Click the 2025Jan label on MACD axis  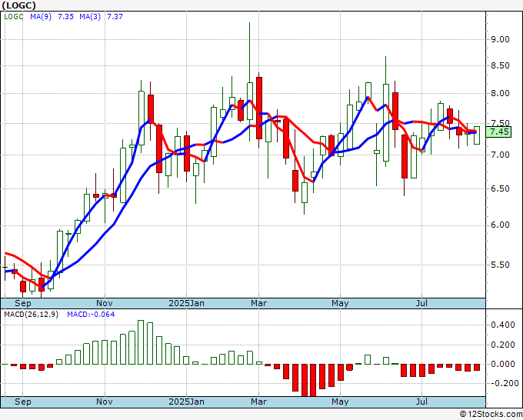(186, 402)
